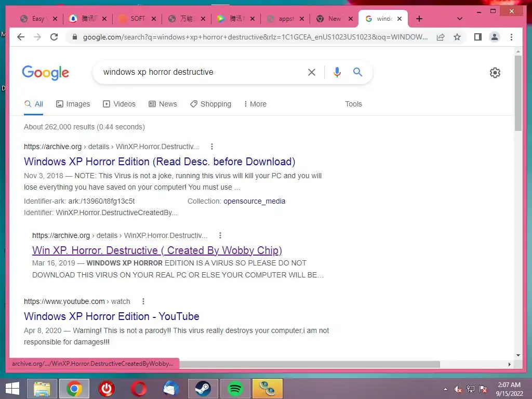This screenshot has width=532, height=399.
Task: Close the active Google search tab
Action: [x=400, y=19]
